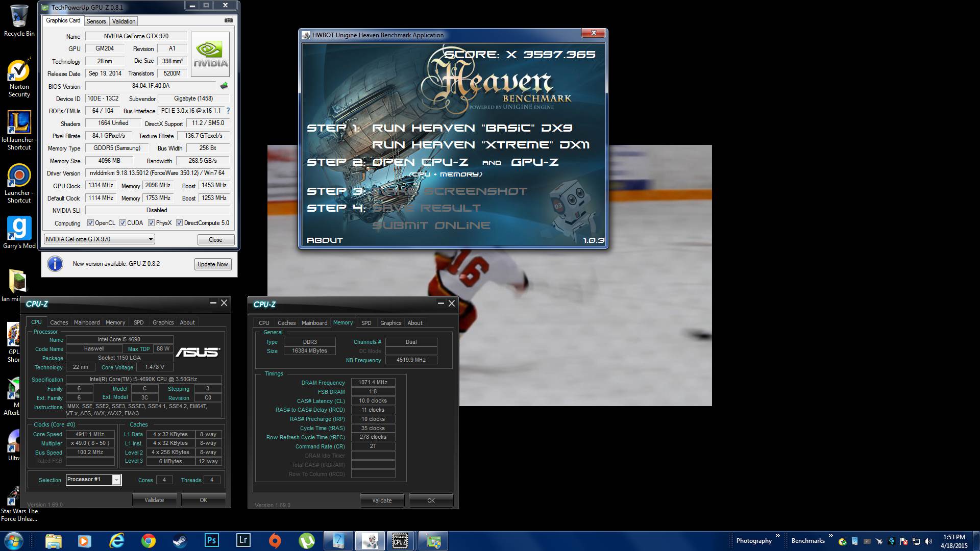This screenshot has width=980, height=551.
Task: Click the Save Result step text
Action: [x=426, y=208]
